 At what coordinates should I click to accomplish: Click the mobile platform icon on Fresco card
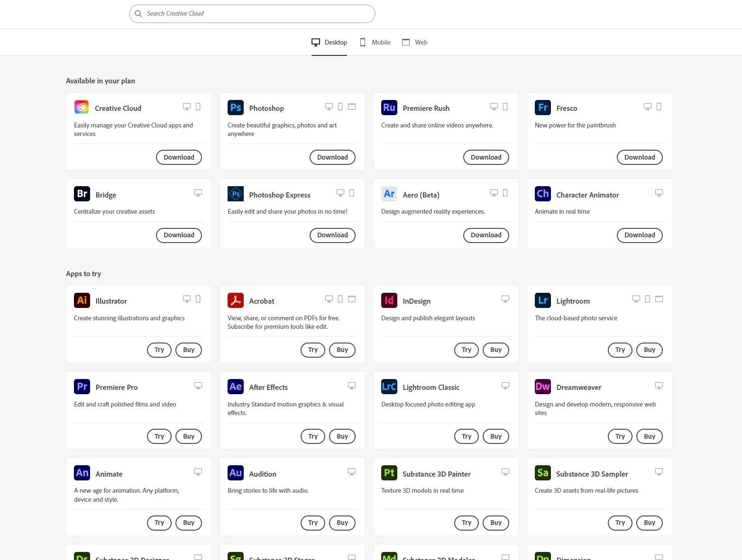click(659, 107)
